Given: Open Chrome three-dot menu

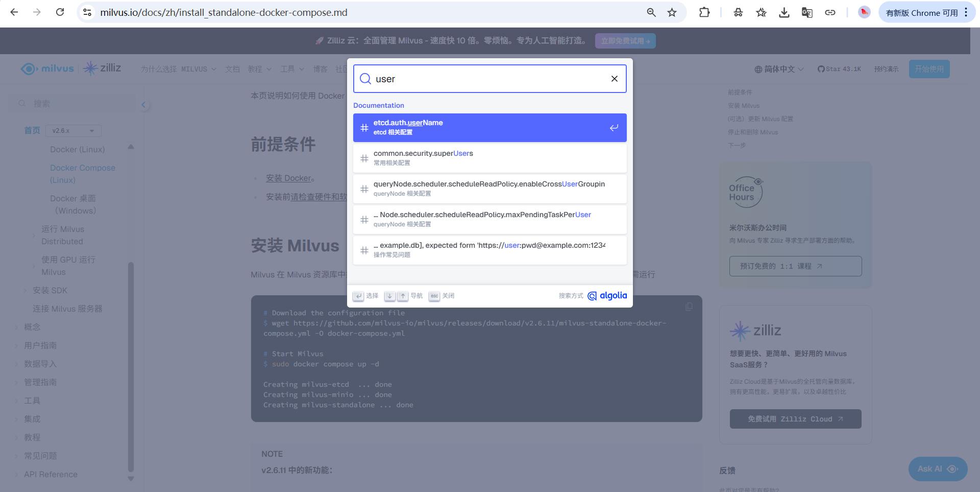Looking at the screenshot, I should pos(966,12).
